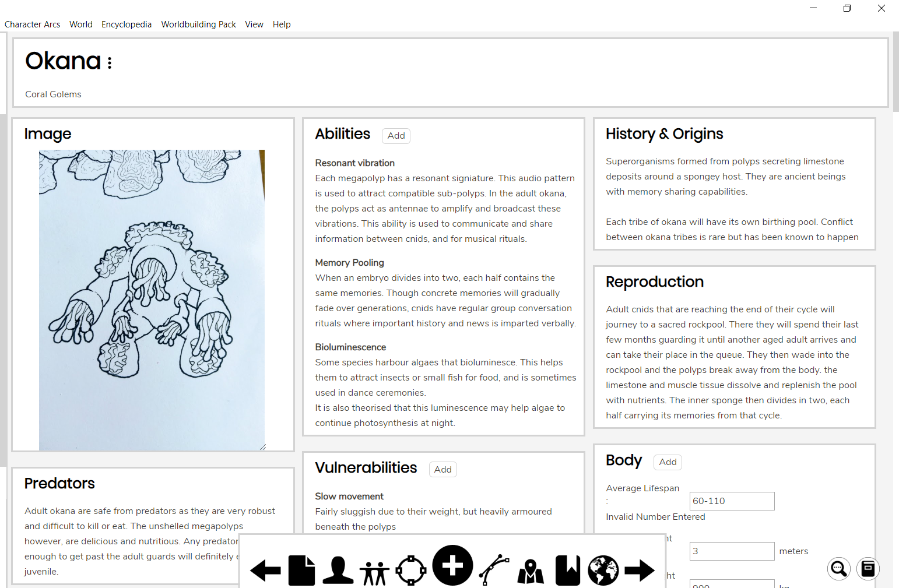Viewport: 899px width, 588px height.
Task: Add a new field to Body
Action: coord(668,462)
